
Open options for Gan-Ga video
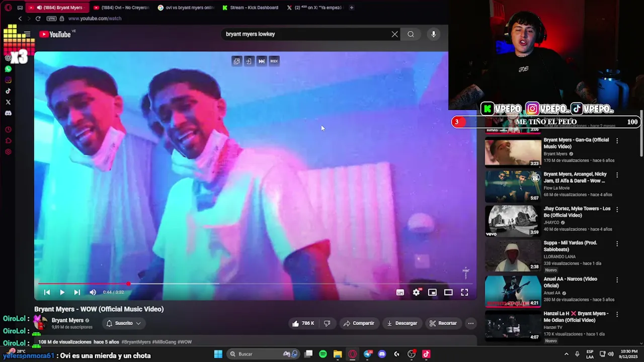tap(617, 141)
